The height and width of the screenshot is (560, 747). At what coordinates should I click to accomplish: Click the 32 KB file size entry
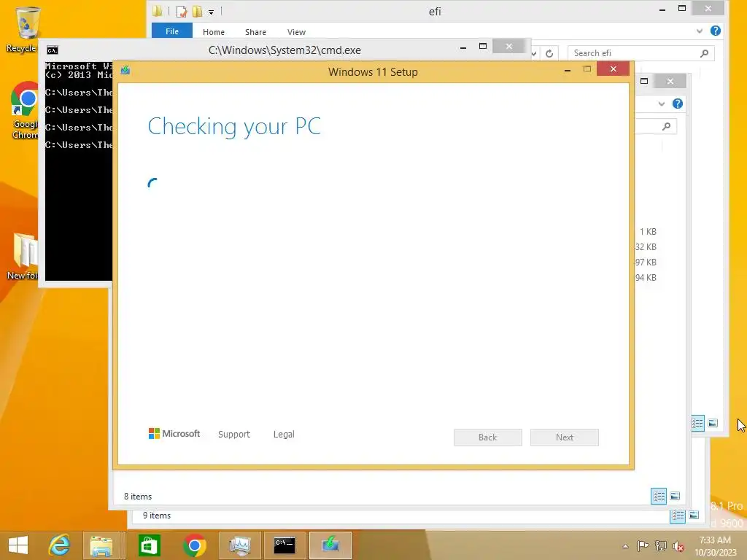(x=646, y=246)
